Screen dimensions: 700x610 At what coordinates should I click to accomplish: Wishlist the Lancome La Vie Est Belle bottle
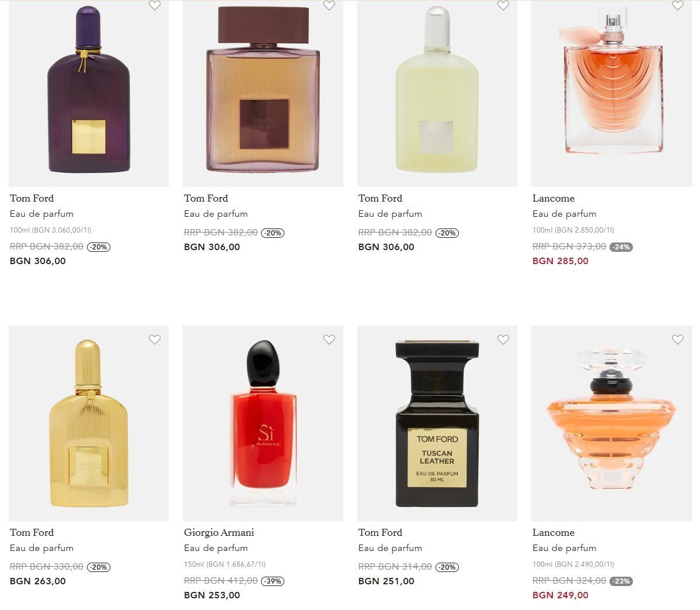678,5
